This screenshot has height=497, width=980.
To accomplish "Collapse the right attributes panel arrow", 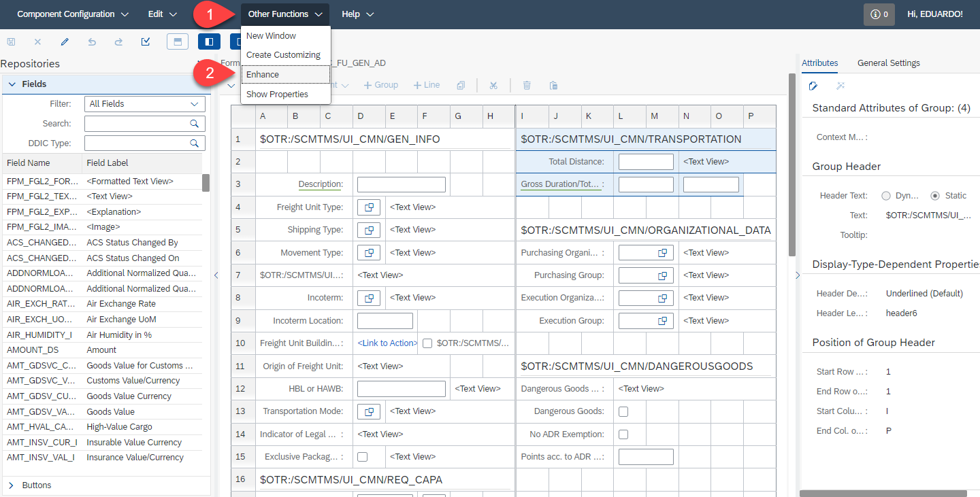I will [x=797, y=275].
